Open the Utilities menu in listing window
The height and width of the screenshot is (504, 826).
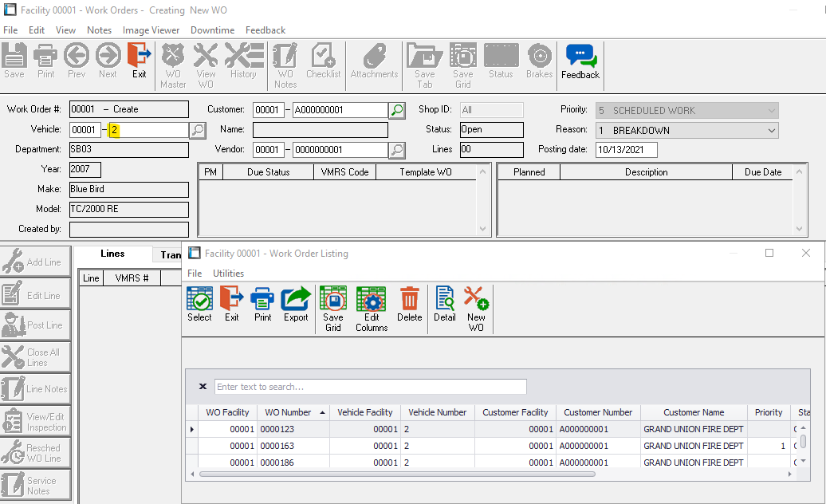(228, 274)
